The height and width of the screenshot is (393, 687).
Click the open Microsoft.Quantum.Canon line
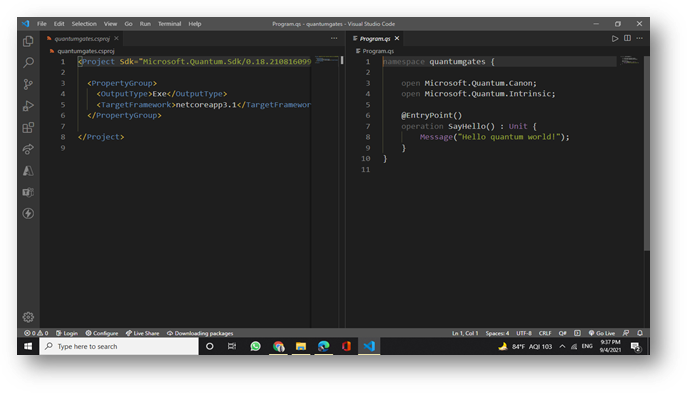469,83
